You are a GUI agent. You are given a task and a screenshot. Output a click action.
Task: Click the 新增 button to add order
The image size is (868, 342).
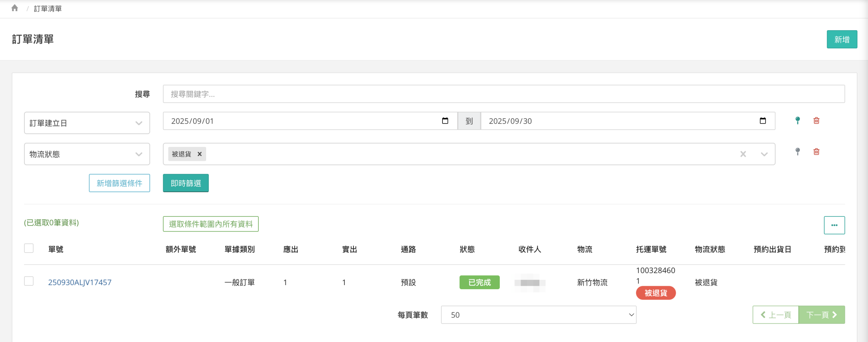[842, 40]
